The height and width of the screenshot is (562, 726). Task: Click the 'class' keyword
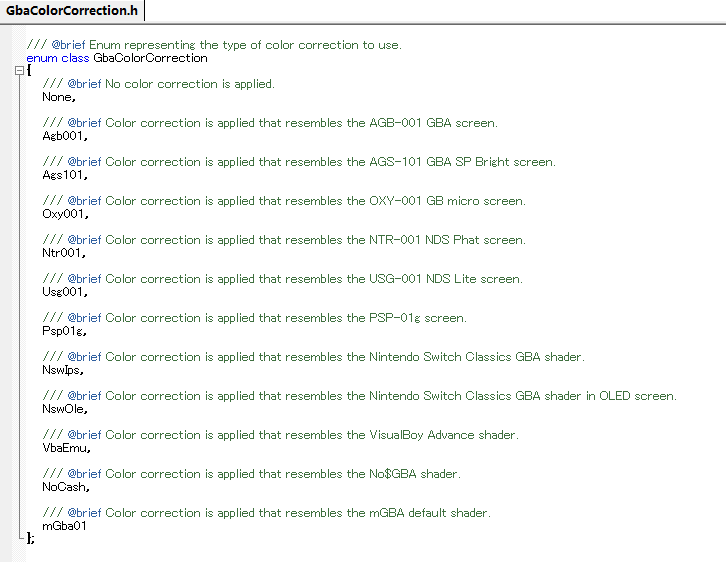[x=75, y=58]
